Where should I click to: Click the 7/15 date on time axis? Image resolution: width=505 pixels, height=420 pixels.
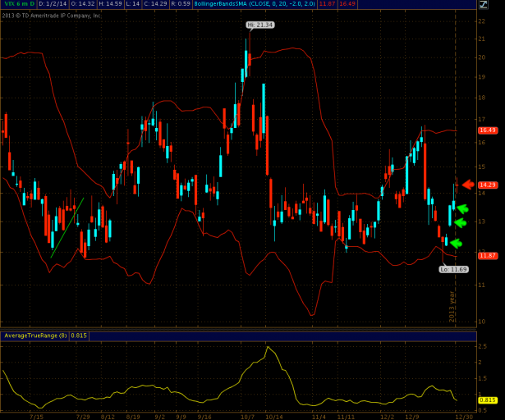(34, 416)
